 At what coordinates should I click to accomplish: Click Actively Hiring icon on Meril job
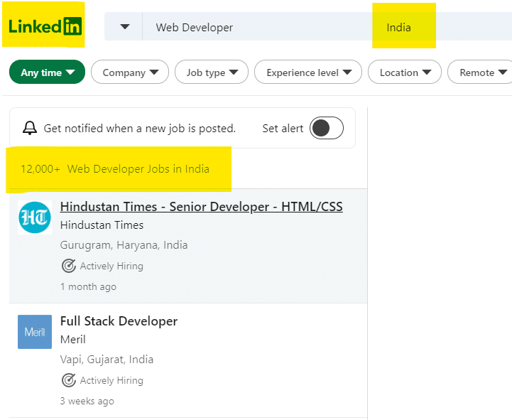coord(69,380)
